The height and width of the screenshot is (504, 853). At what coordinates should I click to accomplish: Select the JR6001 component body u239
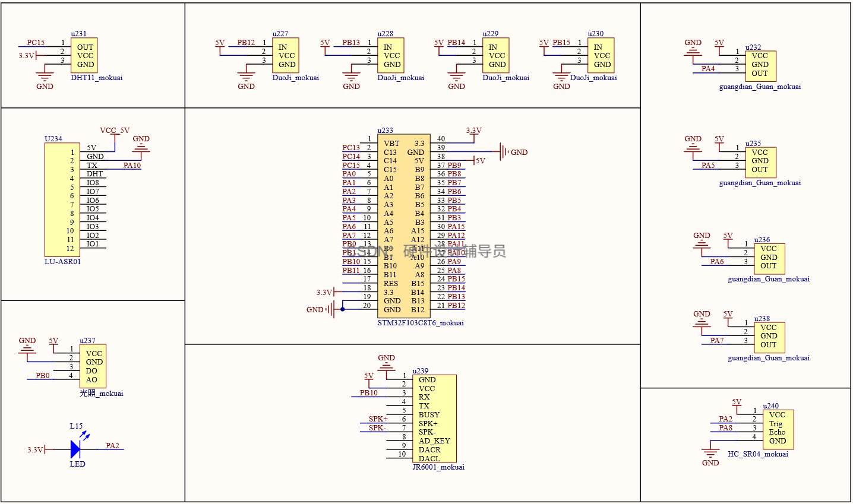coord(434,419)
